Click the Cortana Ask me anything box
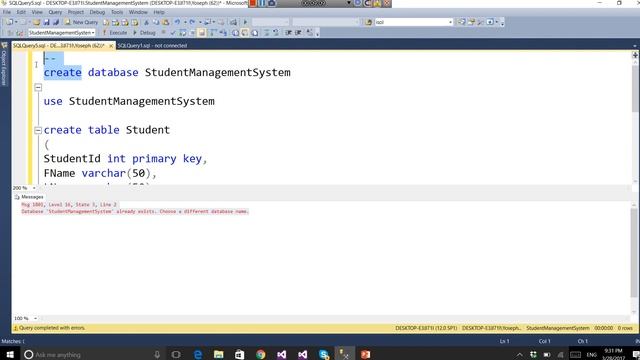 point(94,354)
